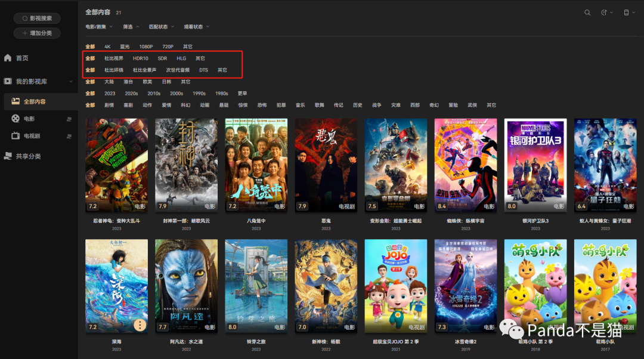Viewport: 644px width, 359px height.
Task: Open the 八角笼中 poster
Action: click(256, 165)
